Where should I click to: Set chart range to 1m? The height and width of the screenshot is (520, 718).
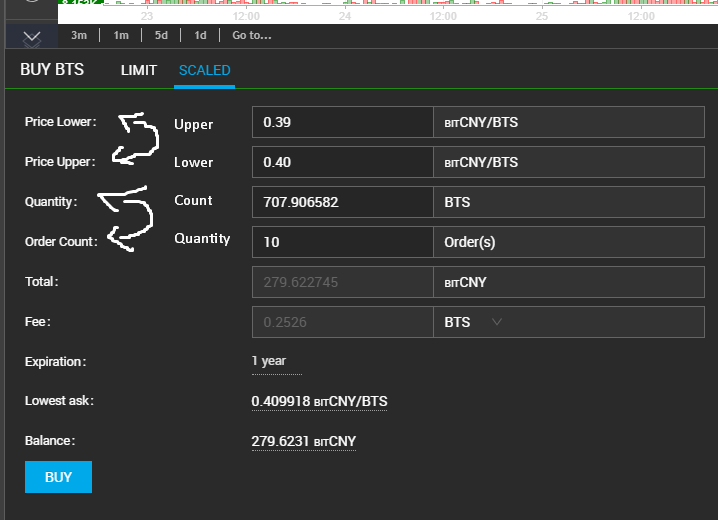121,35
